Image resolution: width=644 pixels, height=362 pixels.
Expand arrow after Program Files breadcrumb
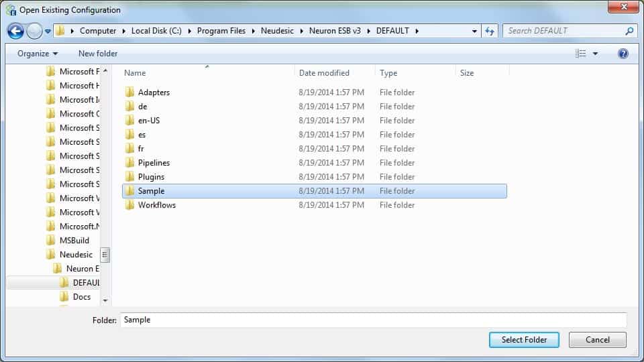(253, 32)
